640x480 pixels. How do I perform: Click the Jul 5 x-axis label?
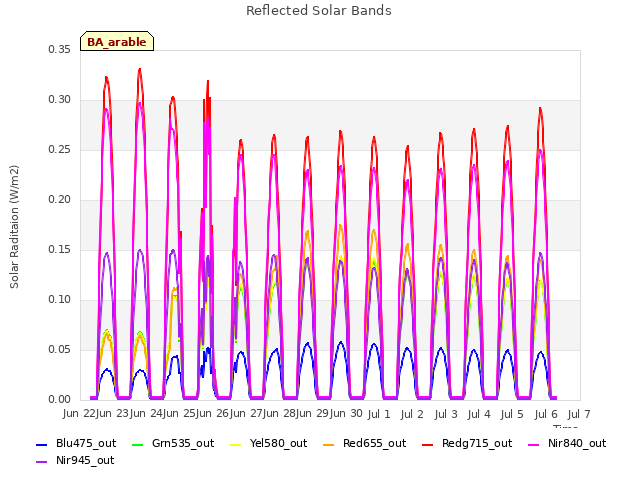[512, 414]
